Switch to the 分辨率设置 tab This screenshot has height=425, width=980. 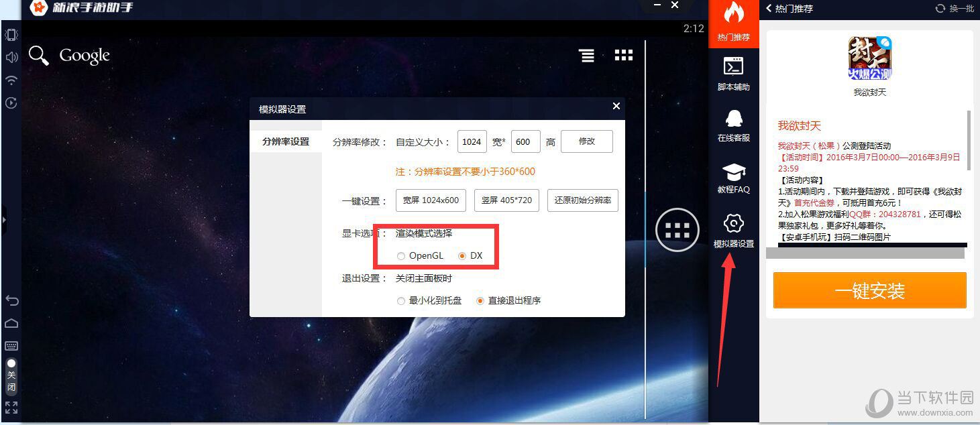[286, 141]
